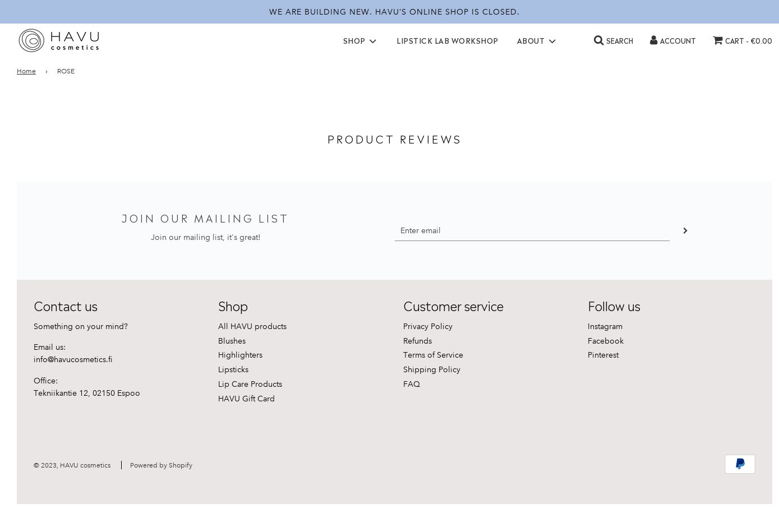This screenshot has height=532, width=779.
Task: Focus the Enter email field
Action: coord(532,230)
